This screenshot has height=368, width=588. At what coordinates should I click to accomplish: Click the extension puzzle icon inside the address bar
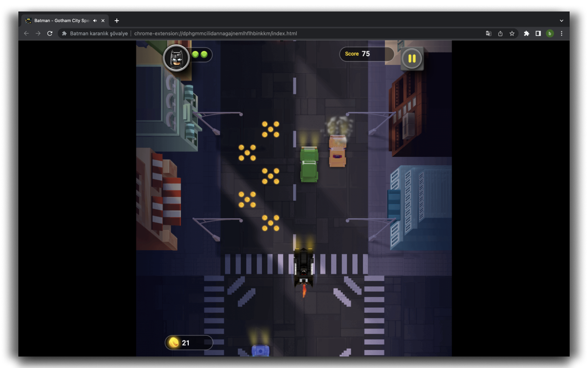64,33
